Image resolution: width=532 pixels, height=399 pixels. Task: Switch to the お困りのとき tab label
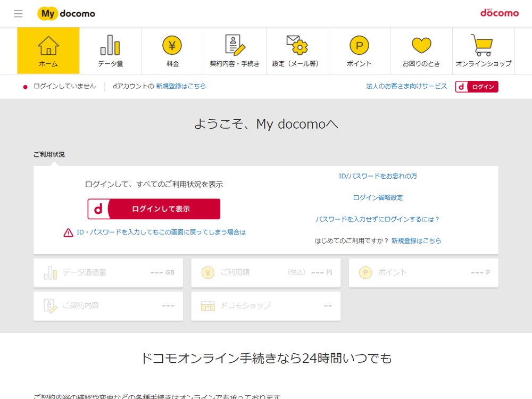(421, 63)
